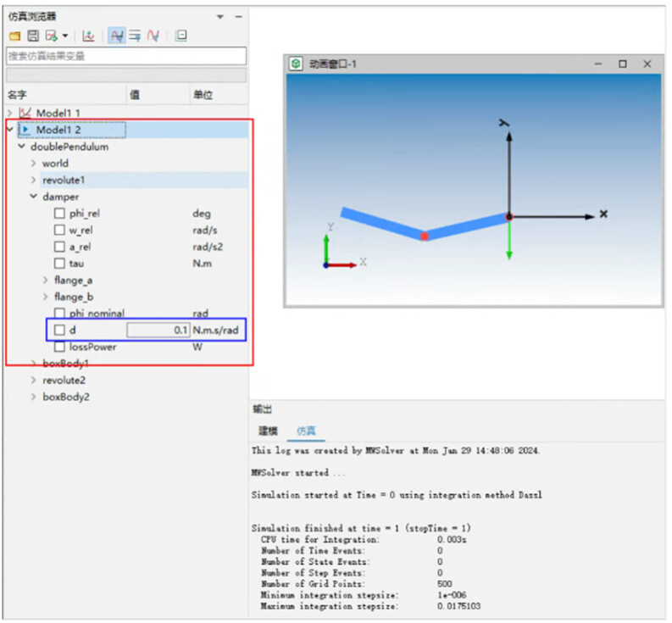Expand the flange_a node

(x=46, y=281)
